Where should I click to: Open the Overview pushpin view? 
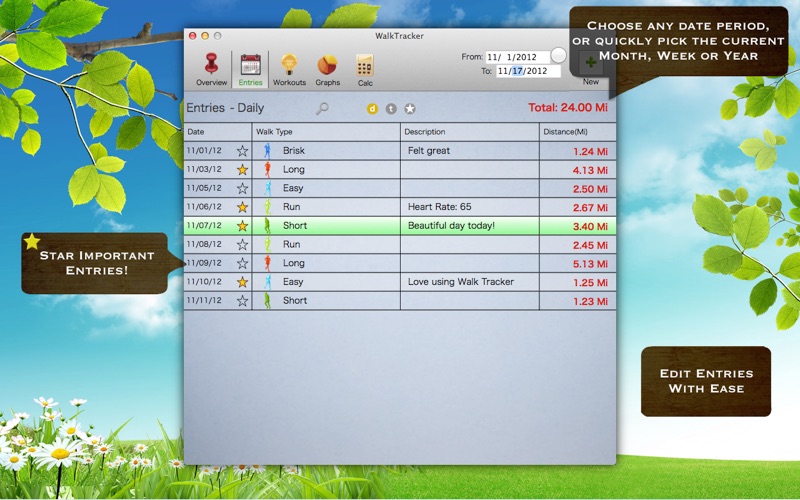[x=211, y=69]
